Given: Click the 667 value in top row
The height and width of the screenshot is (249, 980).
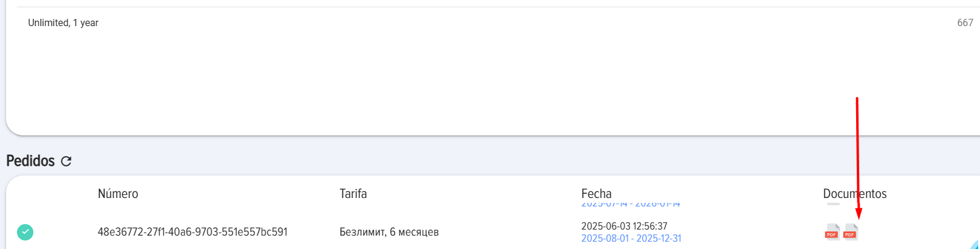Looking at the screenshot, I should coord(965,23).
